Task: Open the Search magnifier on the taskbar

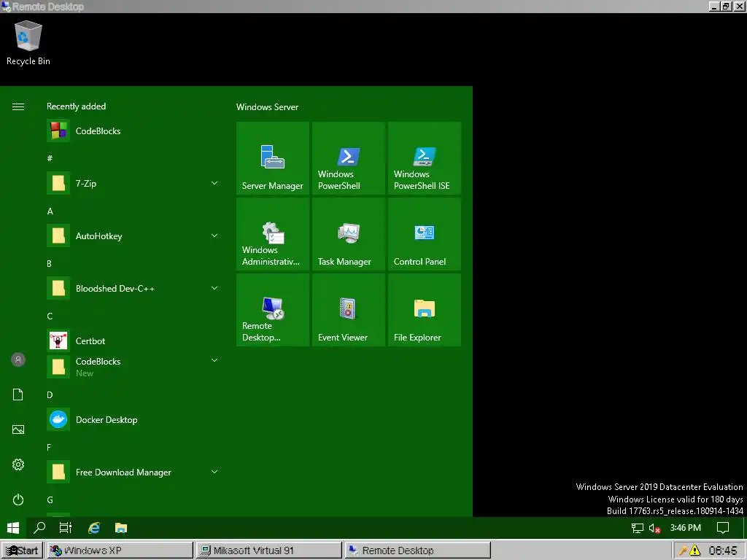Action: point(39,528)
